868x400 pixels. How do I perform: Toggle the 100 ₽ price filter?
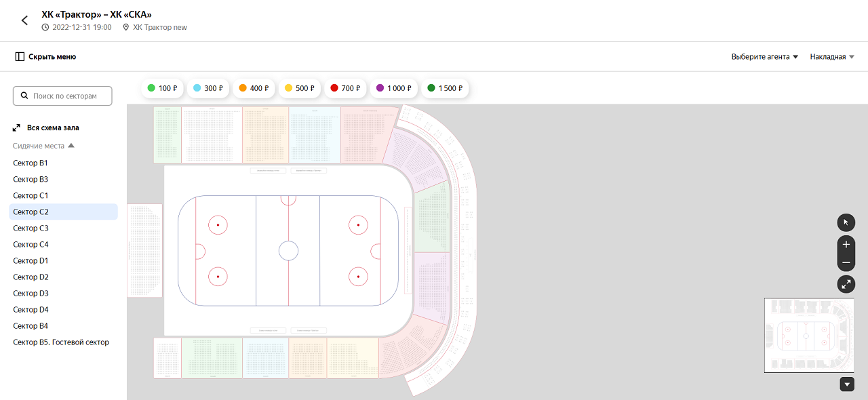[162, 88]
